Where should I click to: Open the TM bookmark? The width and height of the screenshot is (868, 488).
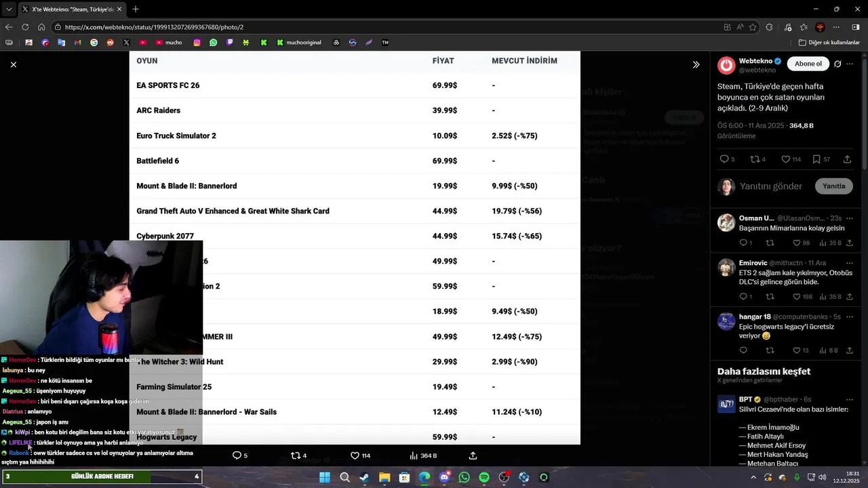(385, 42)
